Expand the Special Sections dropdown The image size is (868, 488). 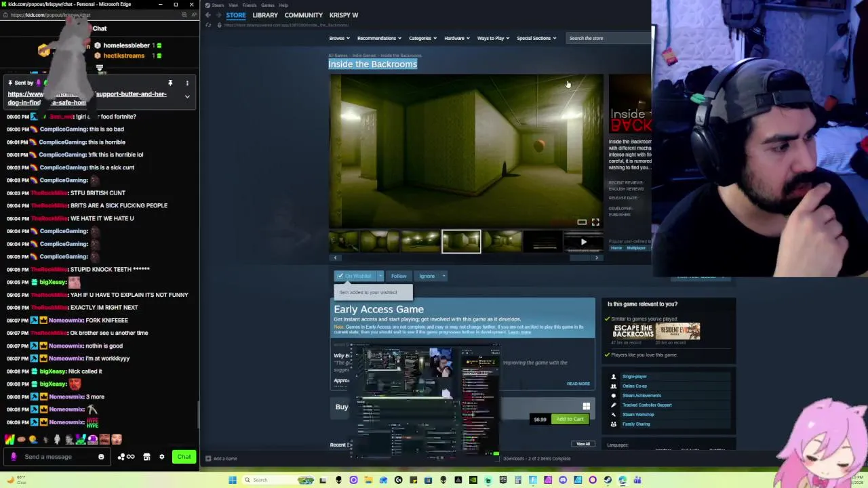(536, 38)
